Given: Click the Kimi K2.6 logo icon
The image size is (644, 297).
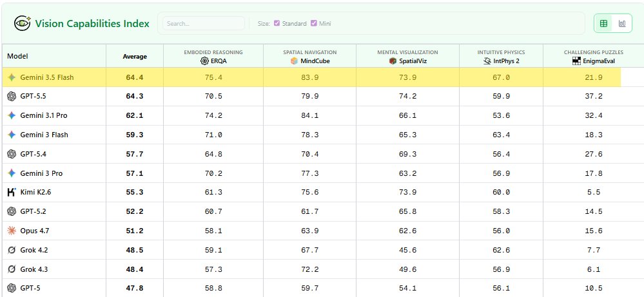Looking at the screenshot, I should click(12, 192).
